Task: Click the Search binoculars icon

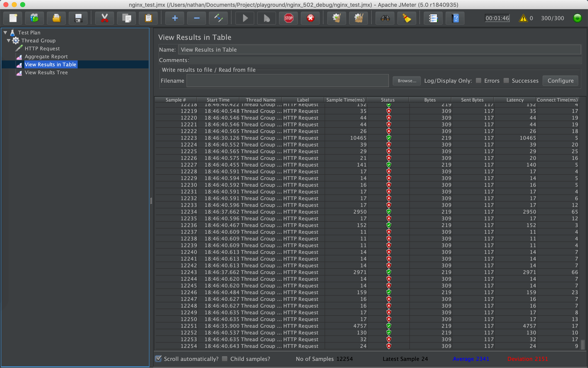Action: [385, 18]
